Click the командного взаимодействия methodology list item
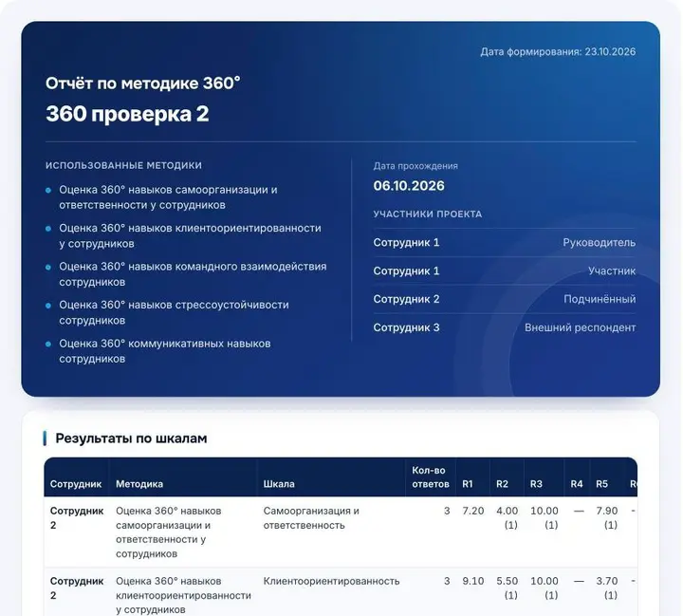The height and width of the screenshot is (616, 683). [x=193, y=273]
